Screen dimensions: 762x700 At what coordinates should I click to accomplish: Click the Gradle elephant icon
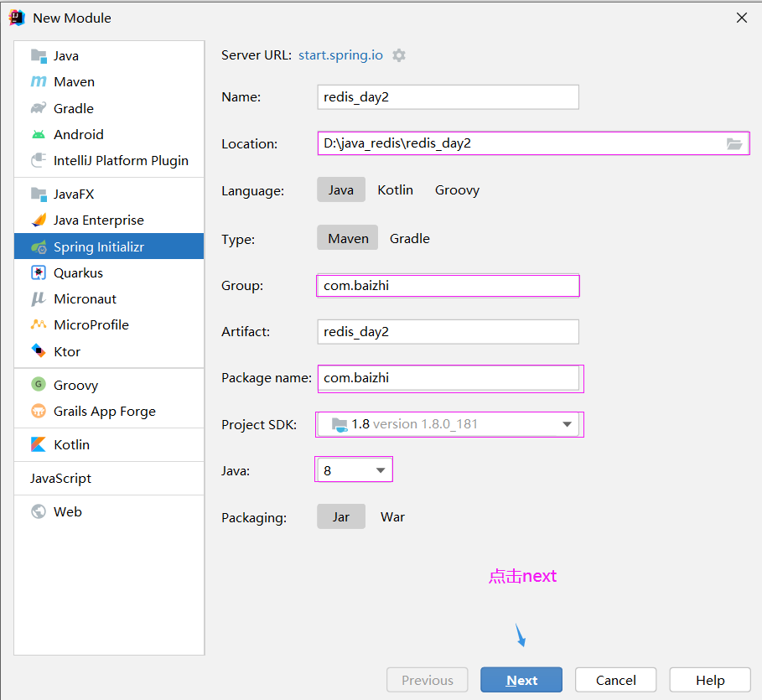(x=39, y=108)
